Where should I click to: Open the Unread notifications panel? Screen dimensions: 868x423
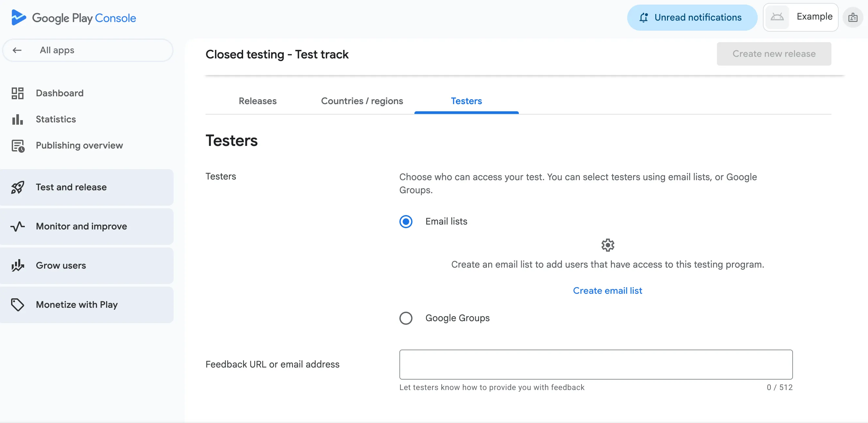tap(691, 17)
